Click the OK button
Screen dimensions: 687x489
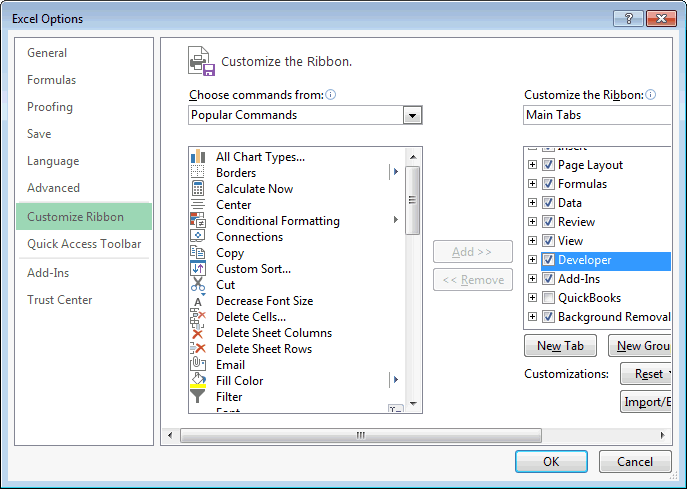coord(551,461)
